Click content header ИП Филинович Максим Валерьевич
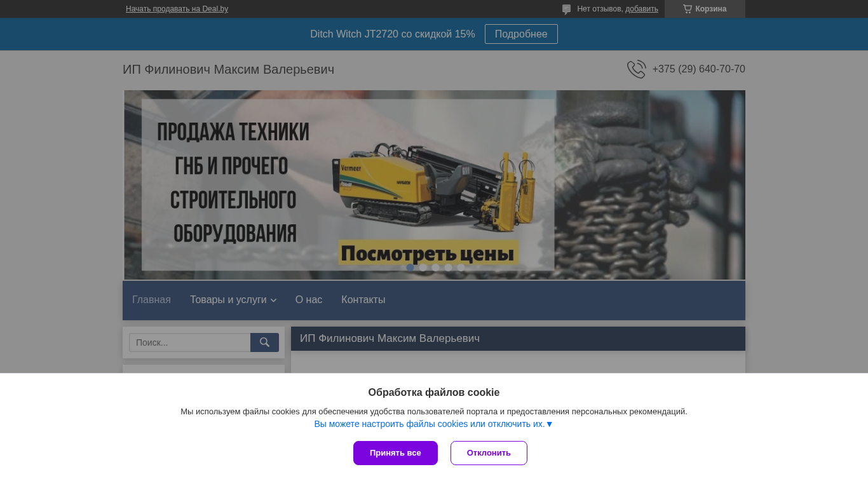The height and width of the screenshot is (488, 868). [390, 339]
